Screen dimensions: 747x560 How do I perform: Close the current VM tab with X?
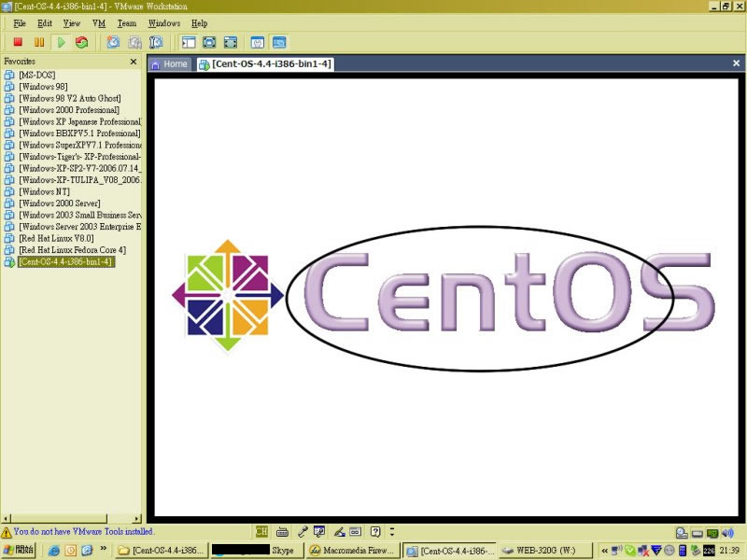click(x=736, y=63)
